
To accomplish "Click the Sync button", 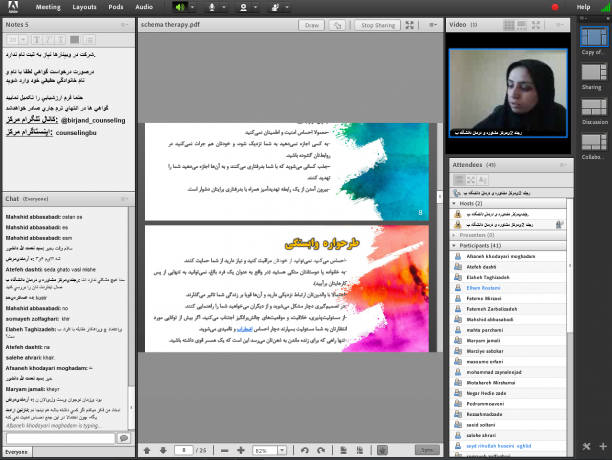I will 427,450.
